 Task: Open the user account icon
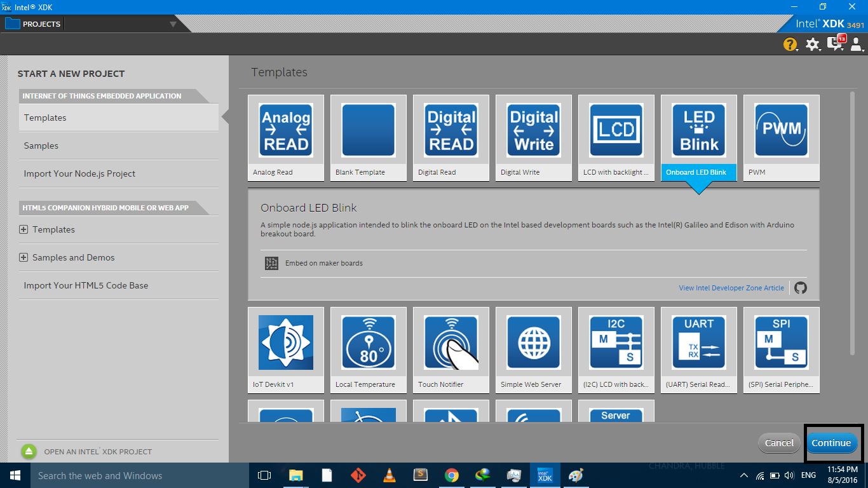pos(857,44)
